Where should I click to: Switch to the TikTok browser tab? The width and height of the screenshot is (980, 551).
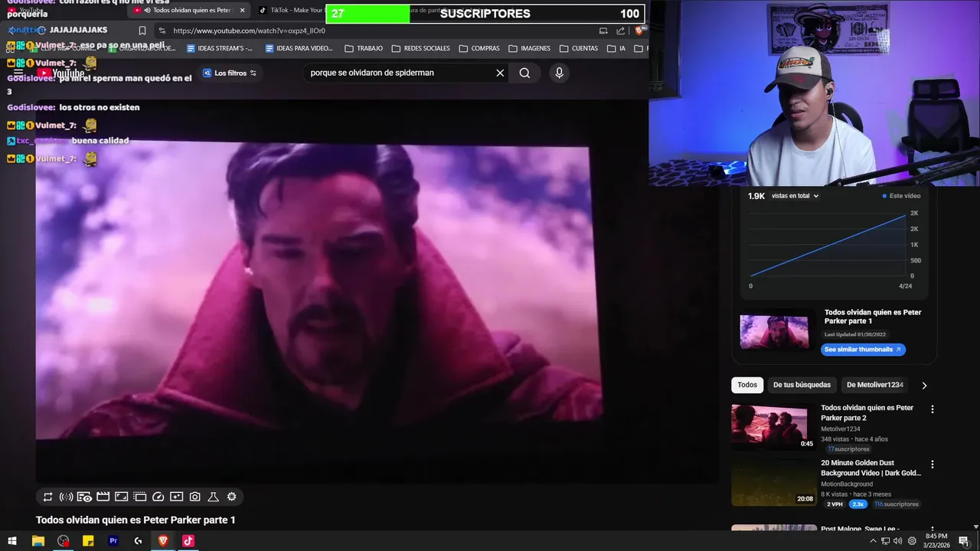pyautogui.click(x=291, y=10)
